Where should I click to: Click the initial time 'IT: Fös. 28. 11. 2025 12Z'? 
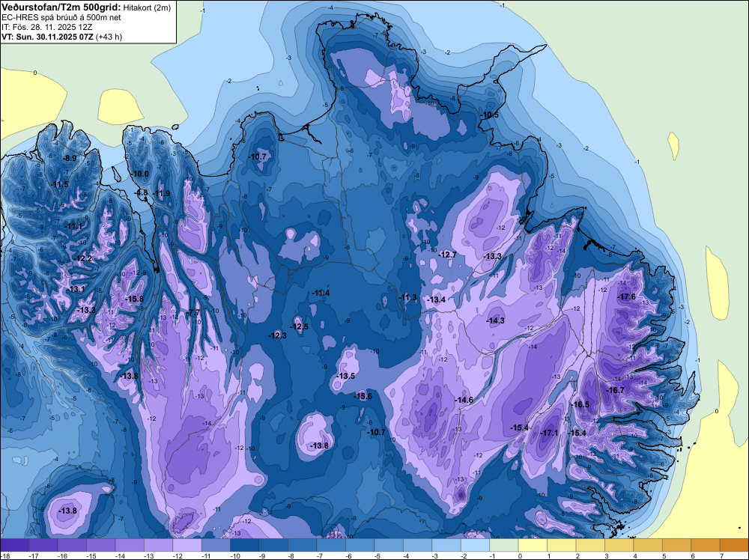coord(46,27)
